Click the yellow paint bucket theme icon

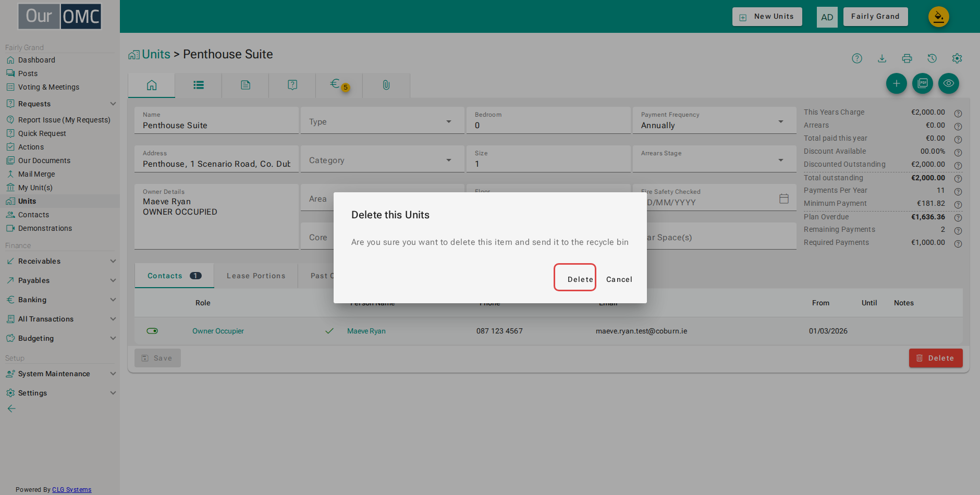point(939,17)
